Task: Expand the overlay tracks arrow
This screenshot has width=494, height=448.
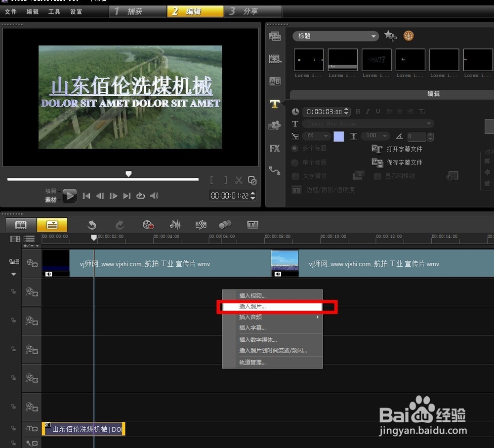Action: [13, 275]
